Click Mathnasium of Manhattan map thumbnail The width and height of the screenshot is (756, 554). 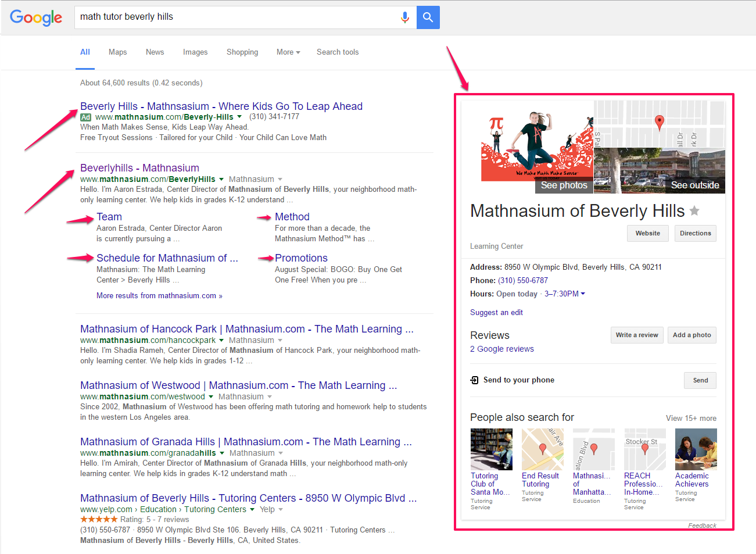pos(594,449)
